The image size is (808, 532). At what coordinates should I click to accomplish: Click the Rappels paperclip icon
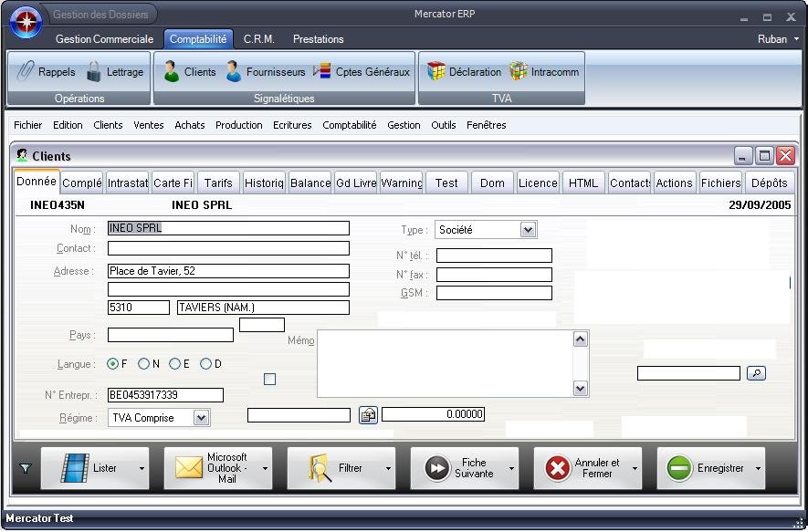click(26, 72)
